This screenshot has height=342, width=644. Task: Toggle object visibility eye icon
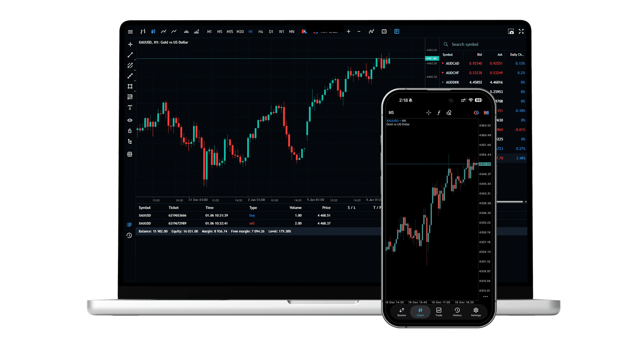tap(130, 120)
